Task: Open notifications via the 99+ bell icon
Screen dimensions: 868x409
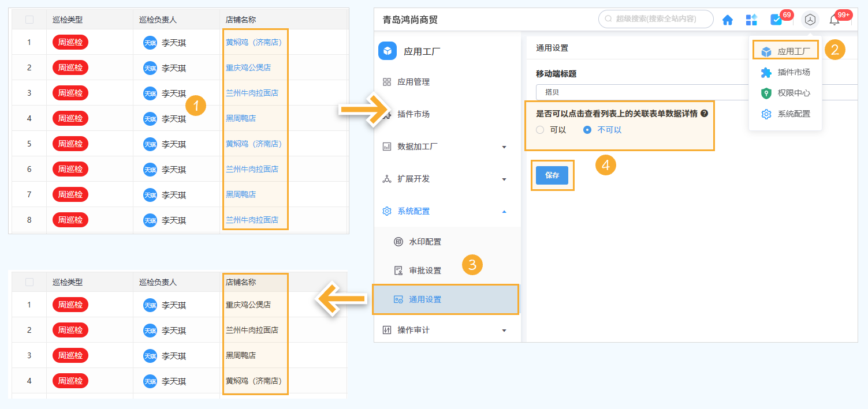Action: pyautogui.click(x=833, y=19)
